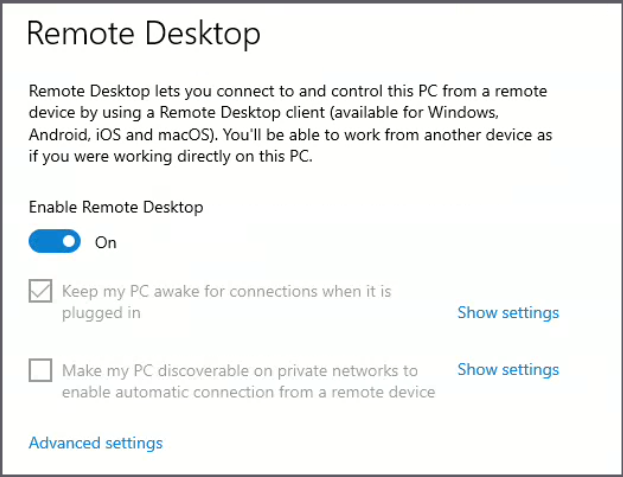Image resolution: width=623 pixels, height=477 pixels.
Task: Click the empty box of the discoverable option
Action: click(x=41, y=371)
